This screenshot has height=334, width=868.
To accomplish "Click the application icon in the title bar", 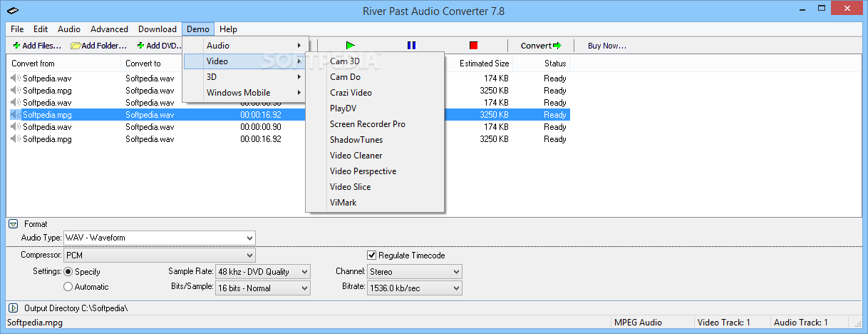I will [x=13, y=10].
